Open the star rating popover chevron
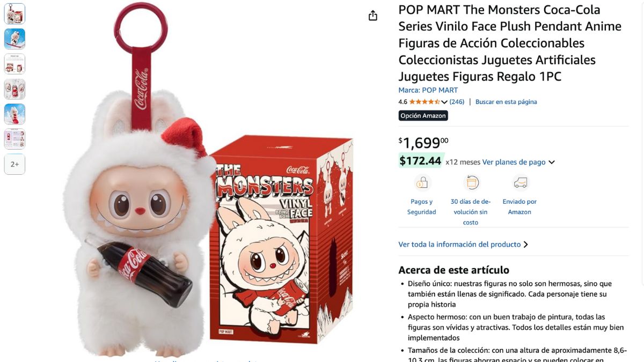Viewport: 644px width, 362px height. [x=444, y=102]
